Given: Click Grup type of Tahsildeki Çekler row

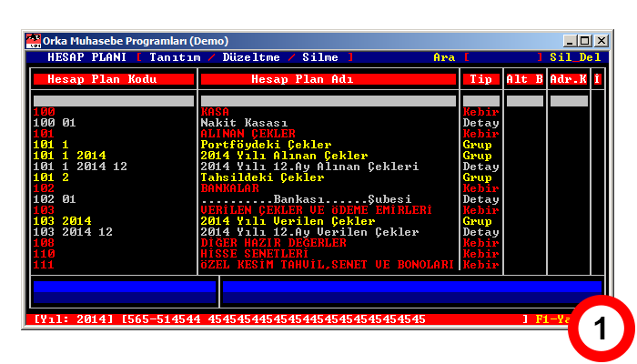Looking at the screenshot, I should 478,177.
